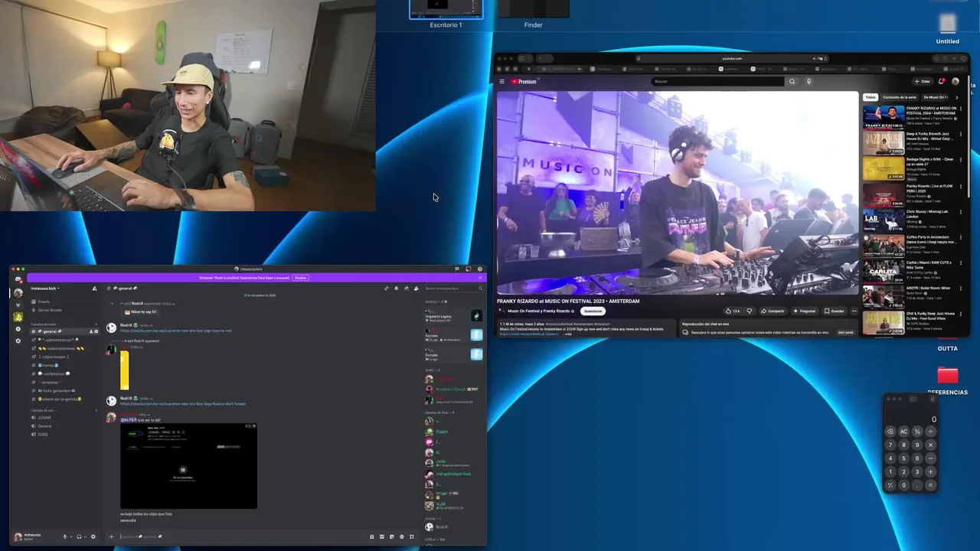Click the YouTube search magnifier button
Image resolution: width=980 pixels, height=551 pixels.
coord(792,81)
